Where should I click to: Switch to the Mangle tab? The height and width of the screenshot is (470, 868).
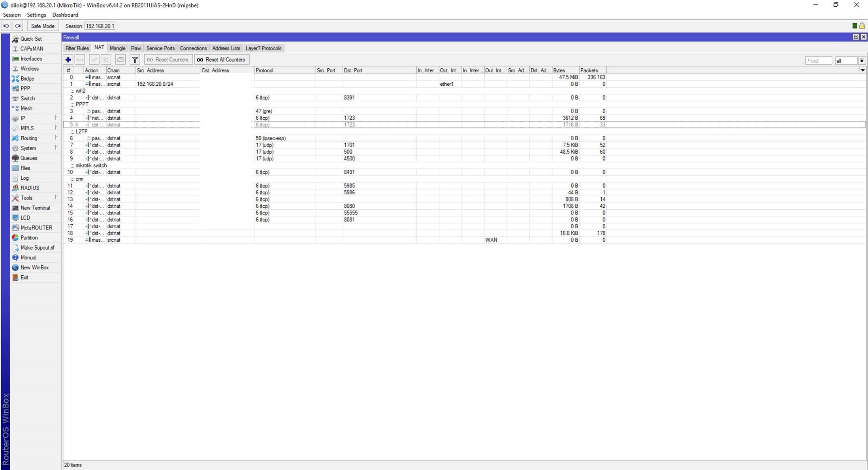[x=117, y=48]
